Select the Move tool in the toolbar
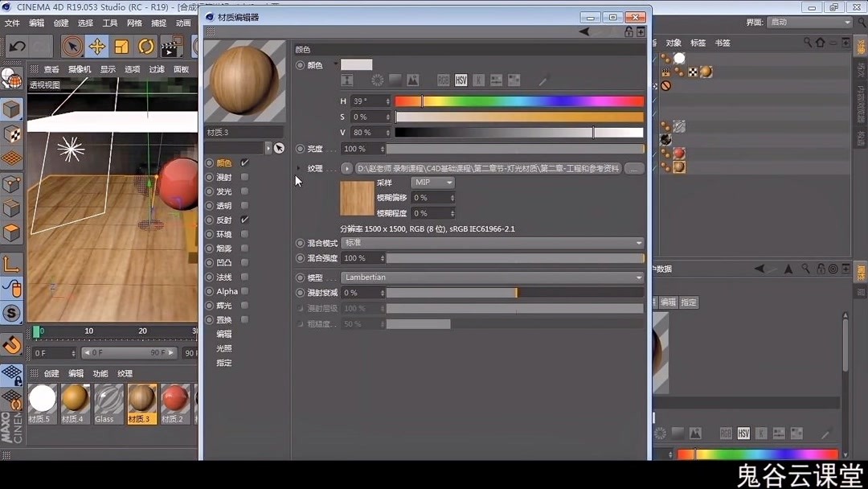The width and height of the screenshot is (868, 489). point(98,47)
